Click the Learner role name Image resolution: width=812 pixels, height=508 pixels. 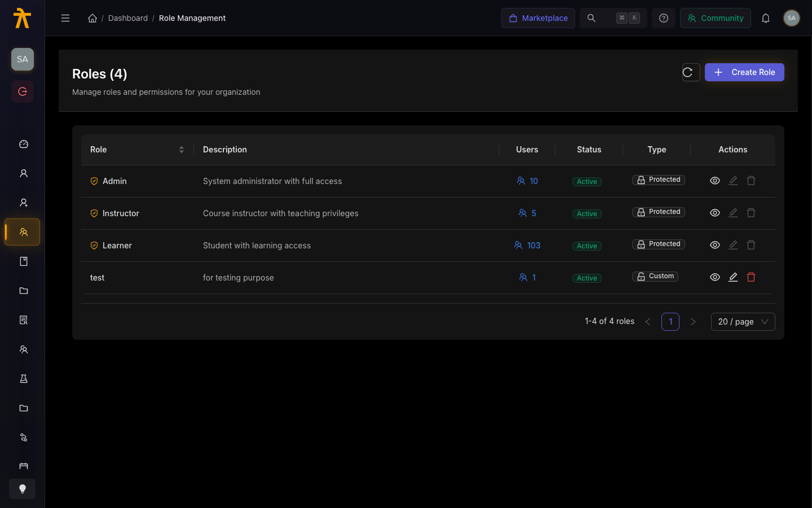tap(117, 246)
